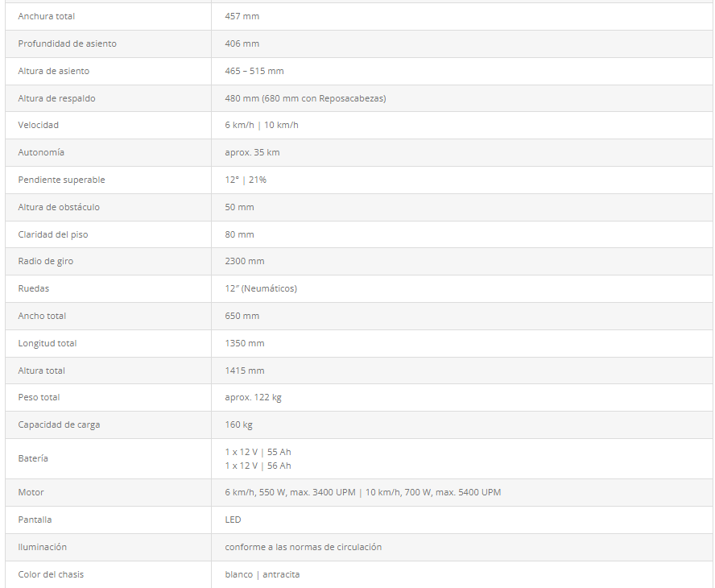Viewport: 715px width, 588px height.
Task: Click the "Ancho total" row label
Action: 42,316
